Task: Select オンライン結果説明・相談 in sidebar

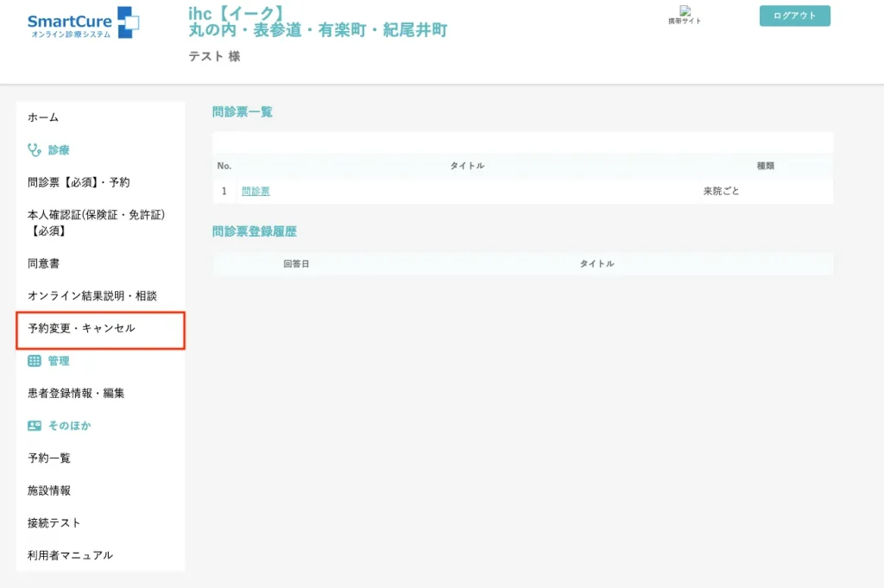Action: tap(92, 295)
